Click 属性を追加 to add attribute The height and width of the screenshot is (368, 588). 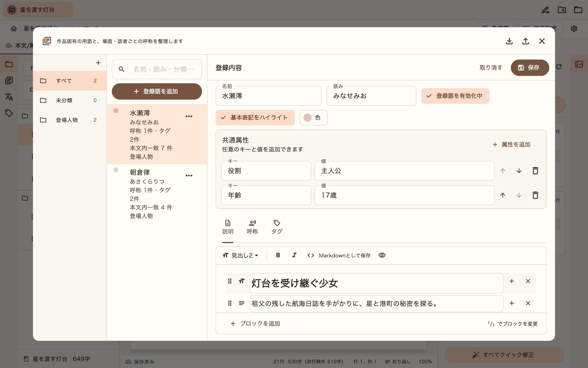[511, 145]
